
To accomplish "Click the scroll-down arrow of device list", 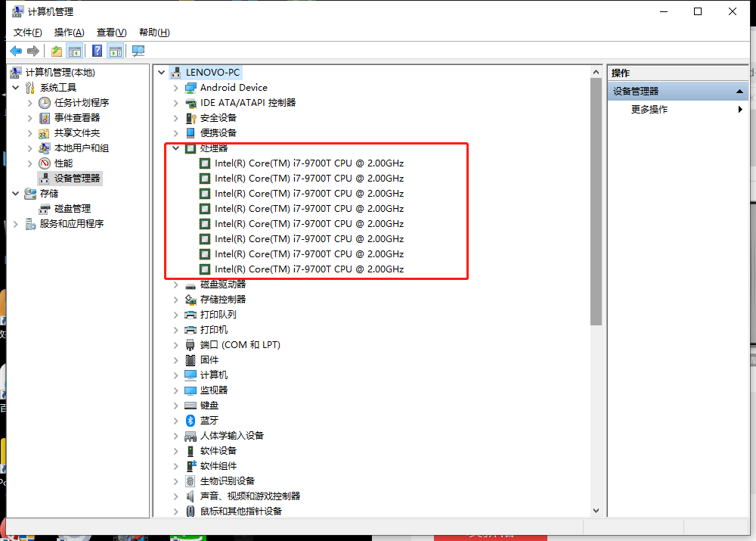I will pyautogui.click(x=596, y=511).
